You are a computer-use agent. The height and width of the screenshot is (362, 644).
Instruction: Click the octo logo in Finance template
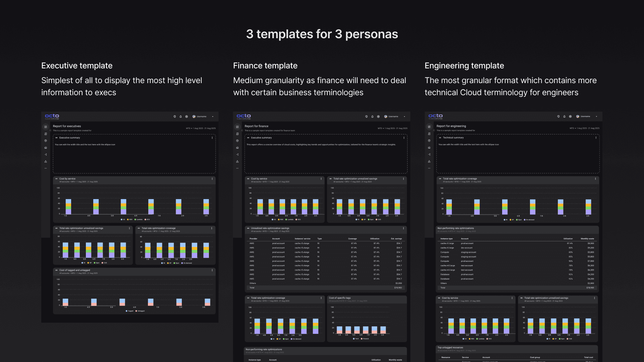tap(244, 116)
